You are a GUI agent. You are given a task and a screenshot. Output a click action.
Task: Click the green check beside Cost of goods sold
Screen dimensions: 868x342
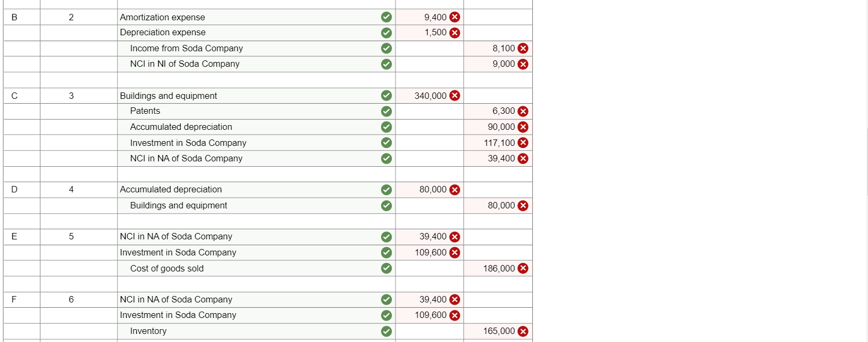386,268
